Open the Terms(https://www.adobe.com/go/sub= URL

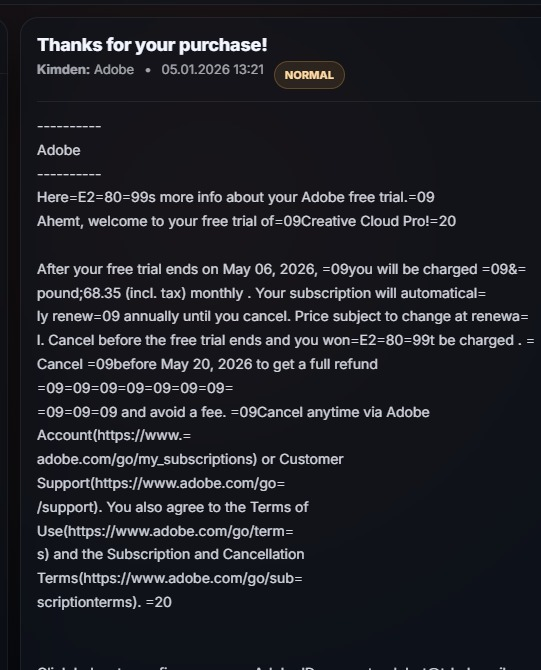170,578
